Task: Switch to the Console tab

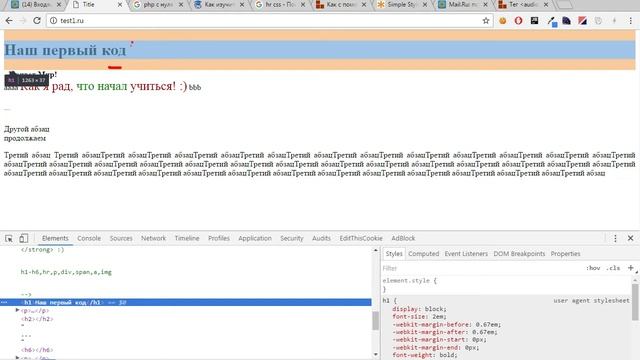Action: click(89, 238)
